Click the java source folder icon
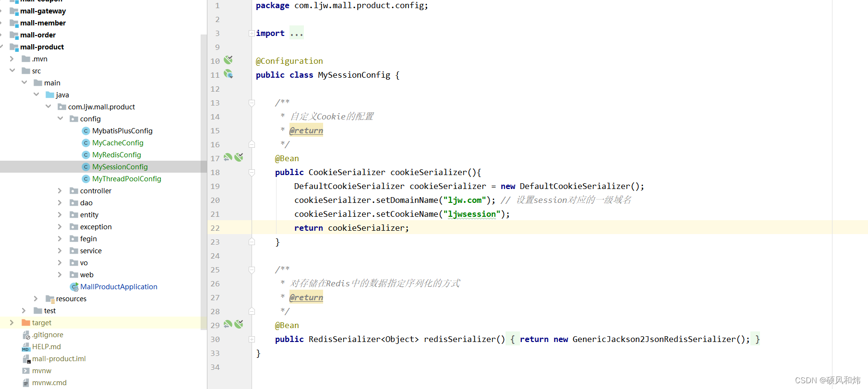 [x=50, y=95]
